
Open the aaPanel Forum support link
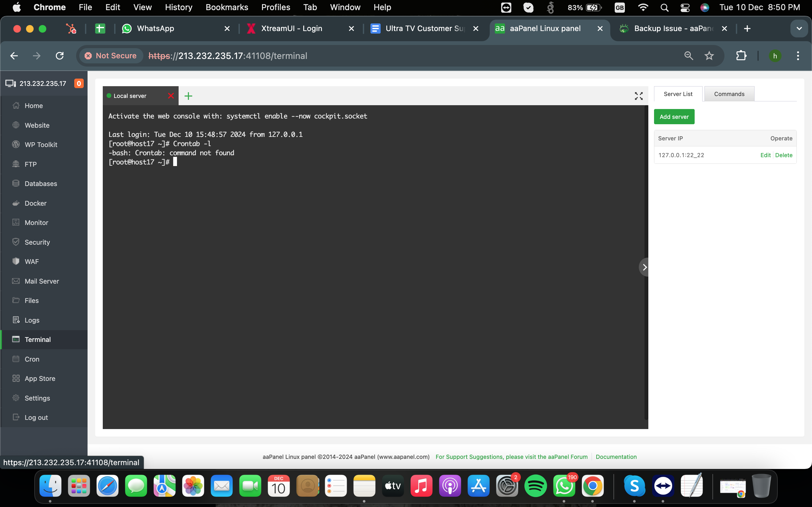511,457
